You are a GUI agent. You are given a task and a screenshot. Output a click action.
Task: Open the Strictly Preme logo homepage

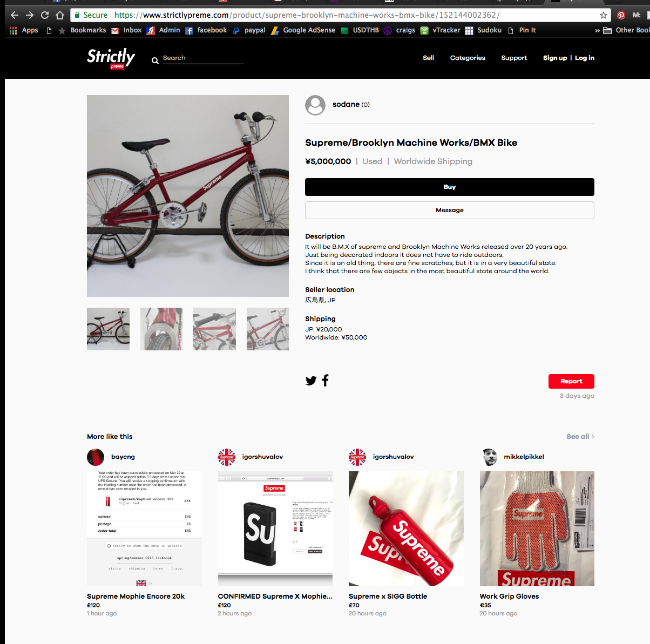pyautogui.click(x=111, y=58)
